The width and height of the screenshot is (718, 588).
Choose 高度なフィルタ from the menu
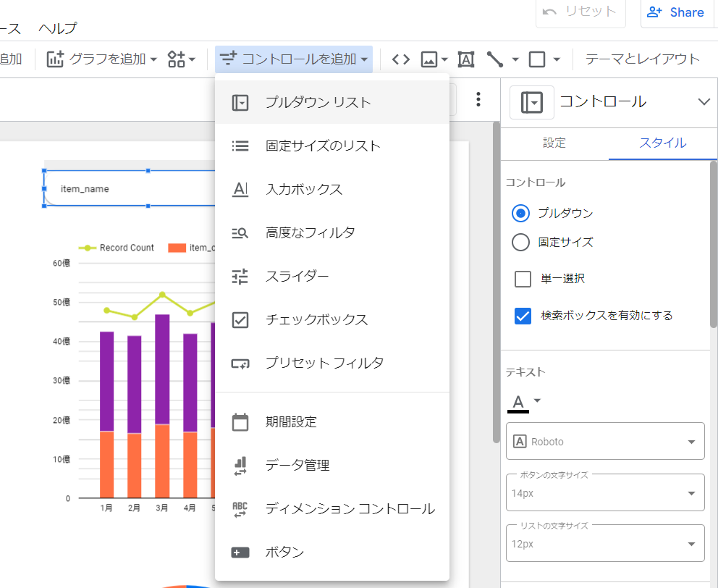pyautogui.click(x=332, y=232)
